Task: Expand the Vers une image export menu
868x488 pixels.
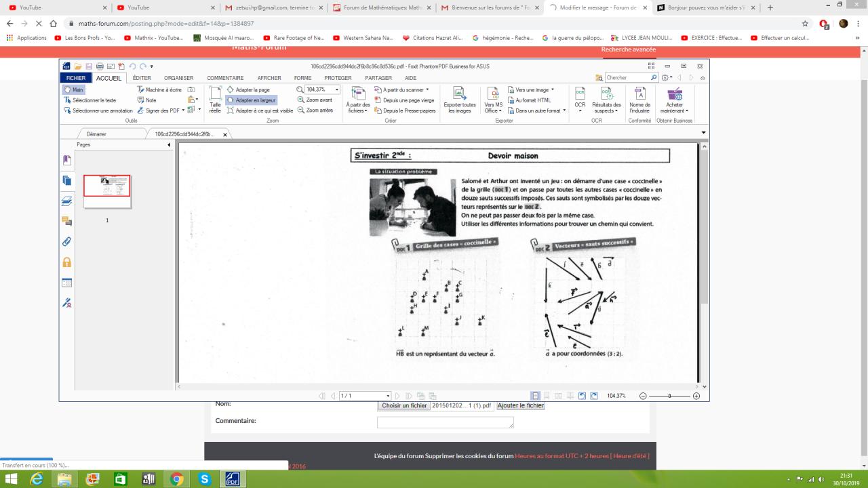Action: point(530,89)
